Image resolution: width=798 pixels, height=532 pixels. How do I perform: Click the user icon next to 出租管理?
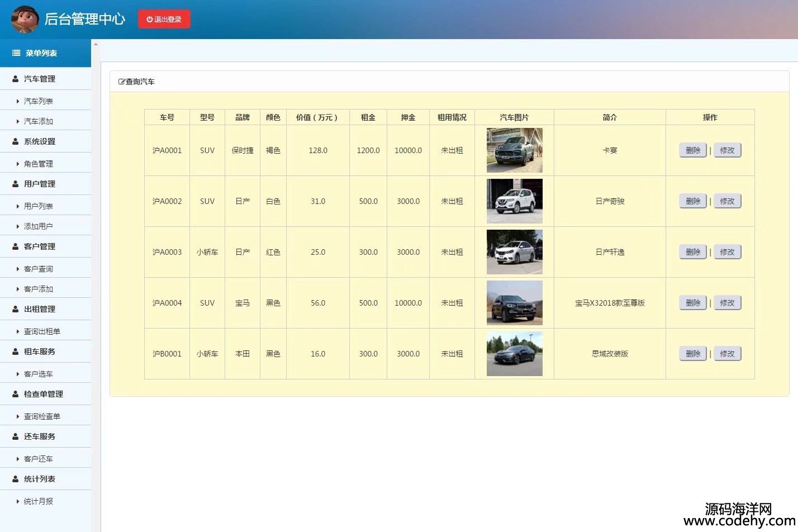(x=16, y=309)
